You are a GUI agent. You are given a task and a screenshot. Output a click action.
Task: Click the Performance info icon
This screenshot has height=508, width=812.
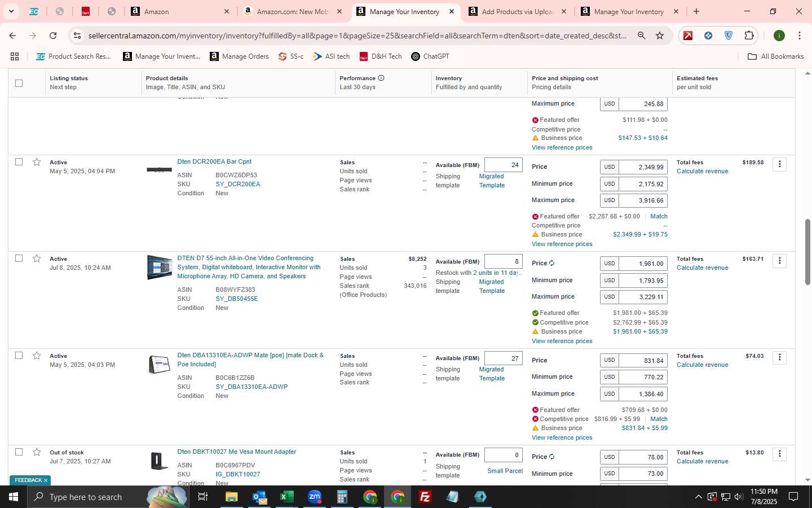381,78
